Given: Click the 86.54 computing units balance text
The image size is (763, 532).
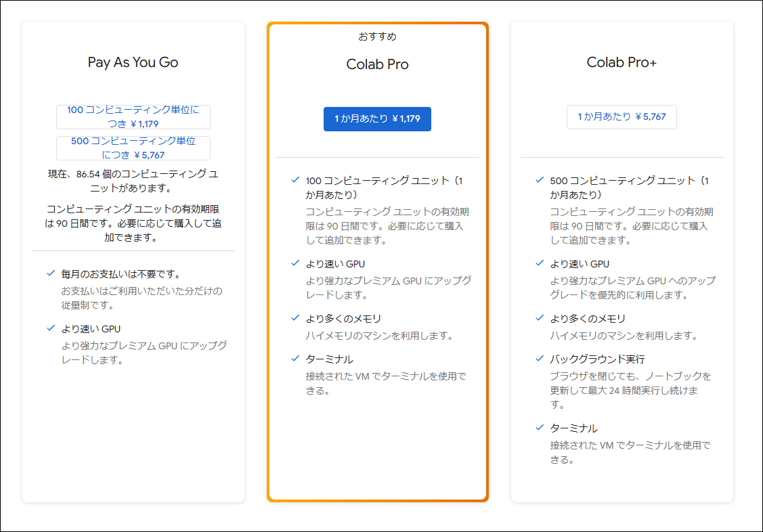Looking at the screenshot, I should point(133,181).
